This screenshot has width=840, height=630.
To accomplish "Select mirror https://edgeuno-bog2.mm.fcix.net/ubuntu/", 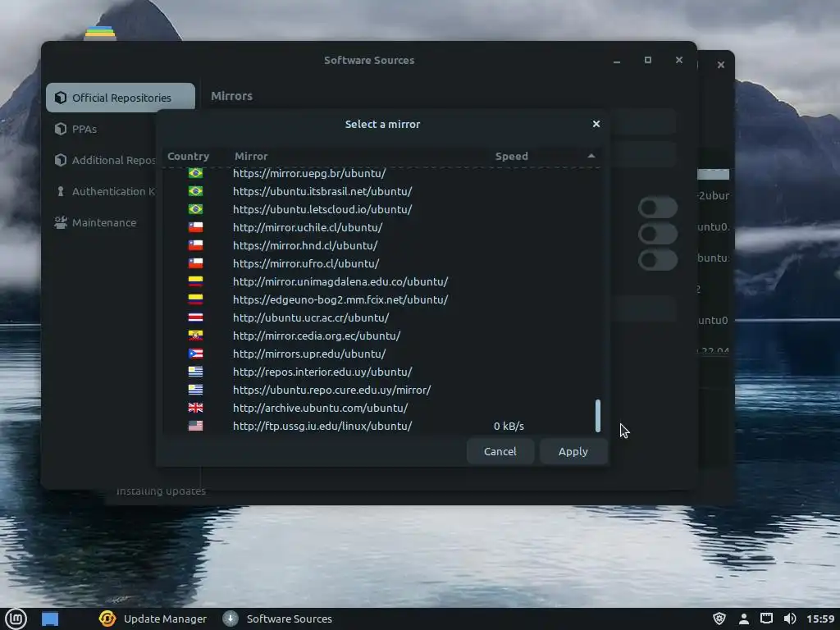I will (x=340, y=299).
